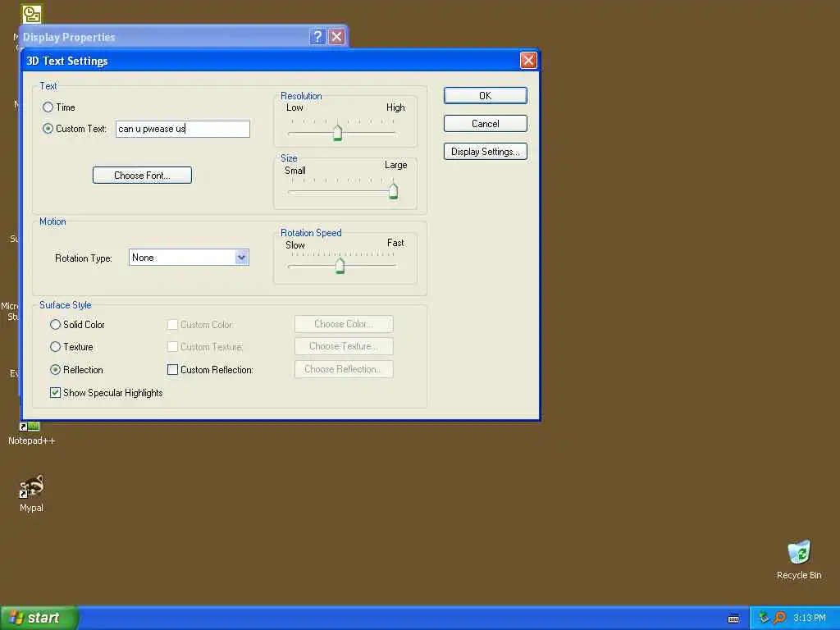Screen dimensions: 840x630
Task: Select the Recycle Bin icon
Action: [799, 559]
